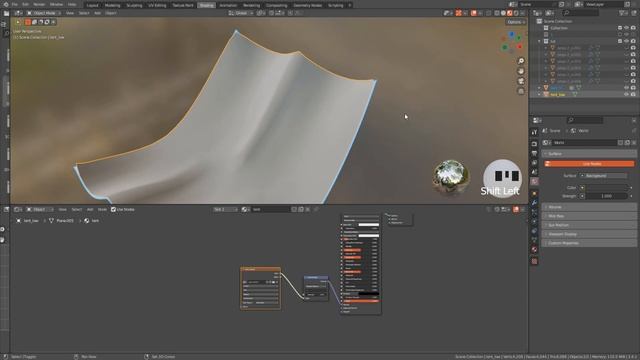The image size is (640, 360).
Task: Expand the Viewport Display panel
Action: point(589,234)
